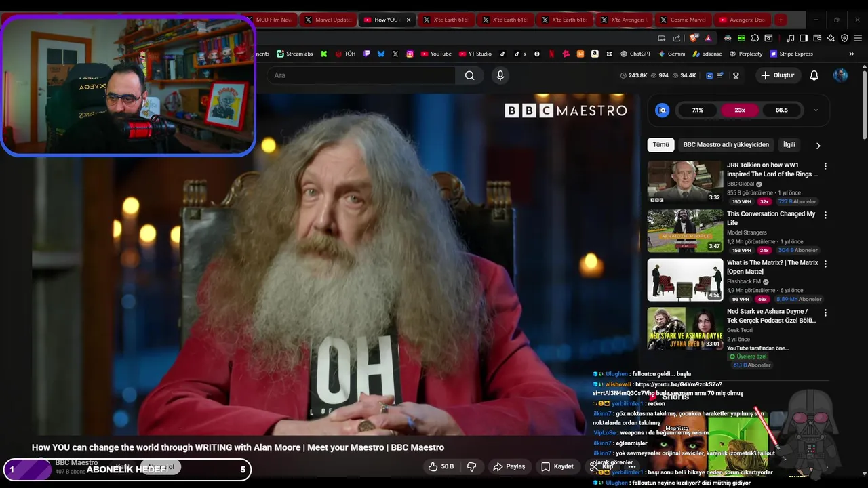
Task: Open options for What is The Matrix video
Action: point(825,264)
